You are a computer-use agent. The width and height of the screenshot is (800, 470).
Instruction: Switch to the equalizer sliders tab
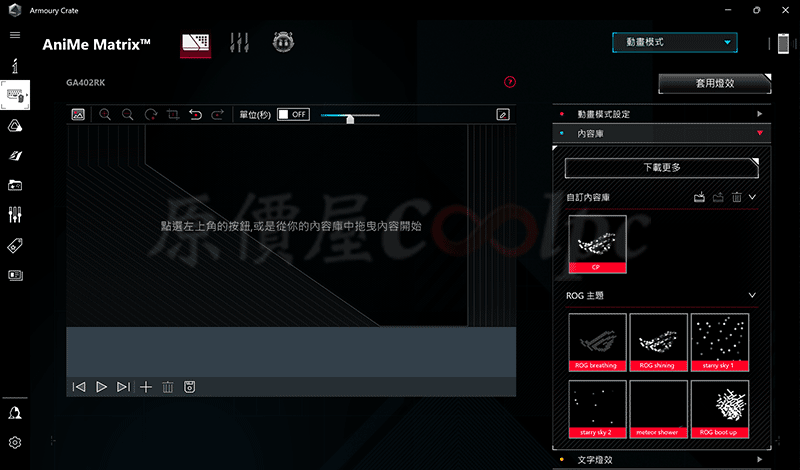click(x=239, y=42)
